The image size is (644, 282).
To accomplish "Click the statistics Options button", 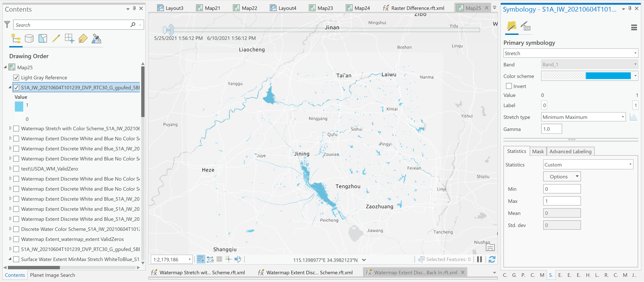I will [x=561, y=177].
